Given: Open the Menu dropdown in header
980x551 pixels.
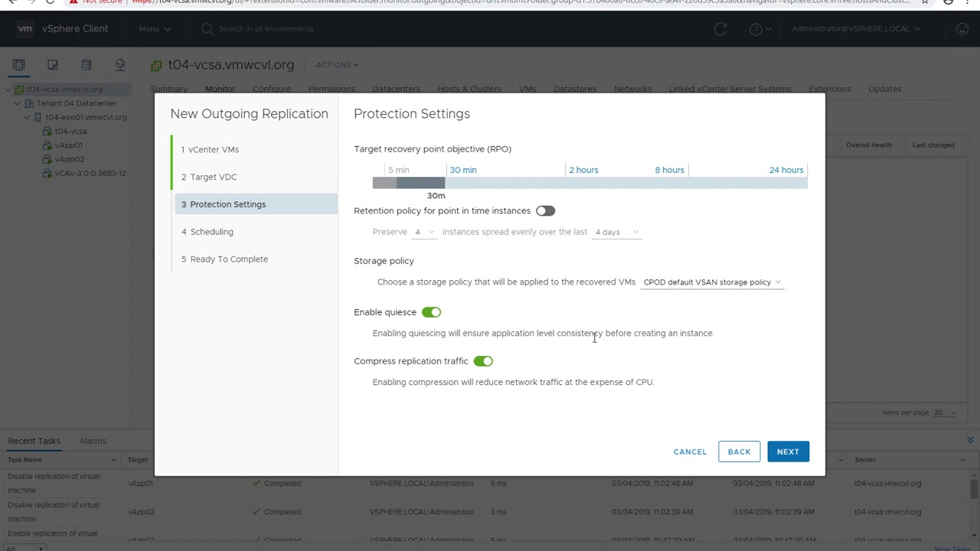Looking at the screenshot, I should point(155,29).
